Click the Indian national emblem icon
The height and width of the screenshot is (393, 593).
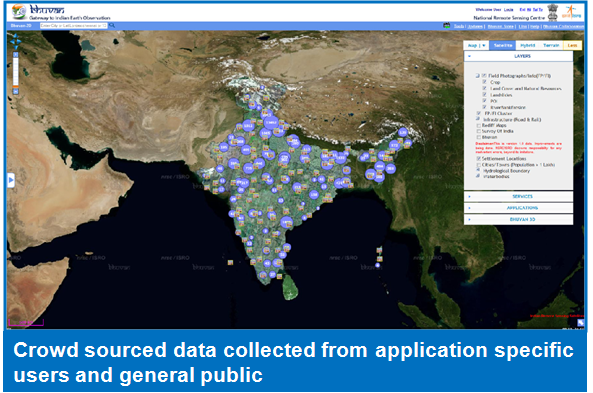coord(553,12)
